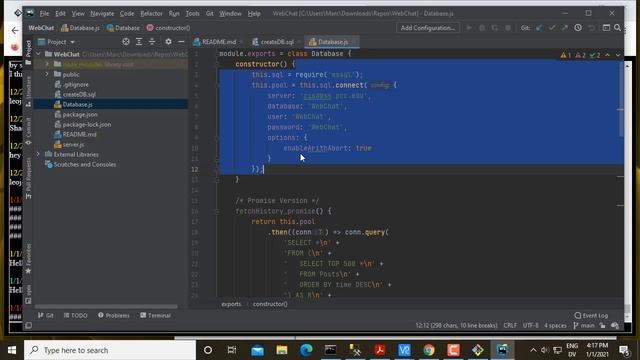Viewport: 640px width, 360px height.
Task: Open Chrome from Windows taskbar
Action: point(429,350)
